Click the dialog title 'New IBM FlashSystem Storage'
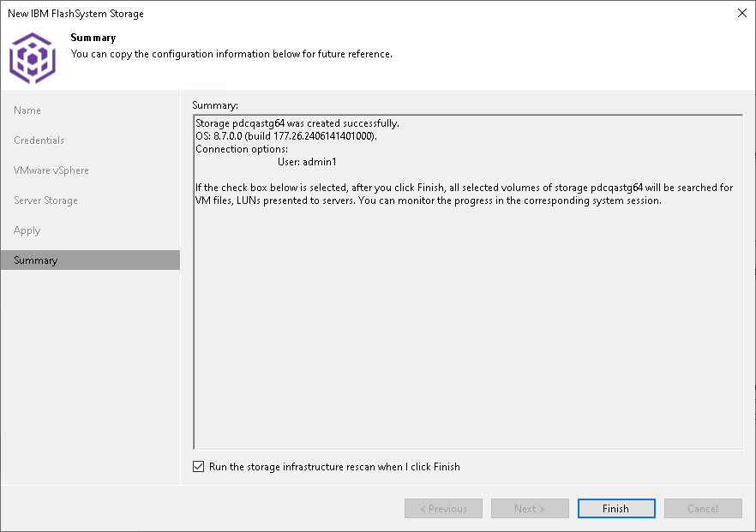Image resolution: width=756 pixels, height=532 pixels. 75,14
